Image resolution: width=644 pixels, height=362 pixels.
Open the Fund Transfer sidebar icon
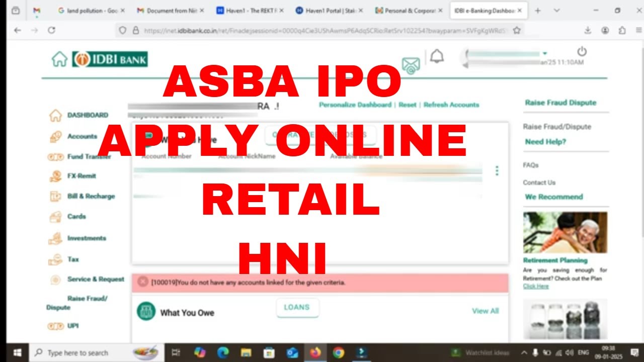pos(55,157)
